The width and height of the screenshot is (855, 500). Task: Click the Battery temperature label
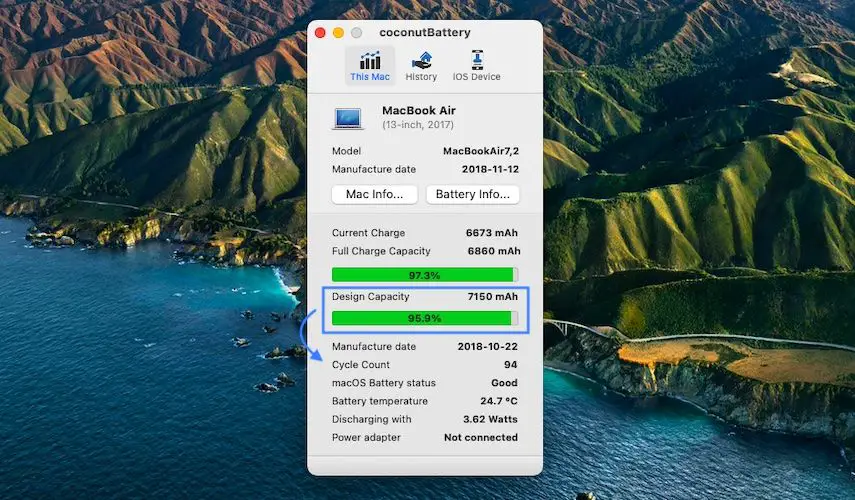pyautogui.click(x=380, y=401)
